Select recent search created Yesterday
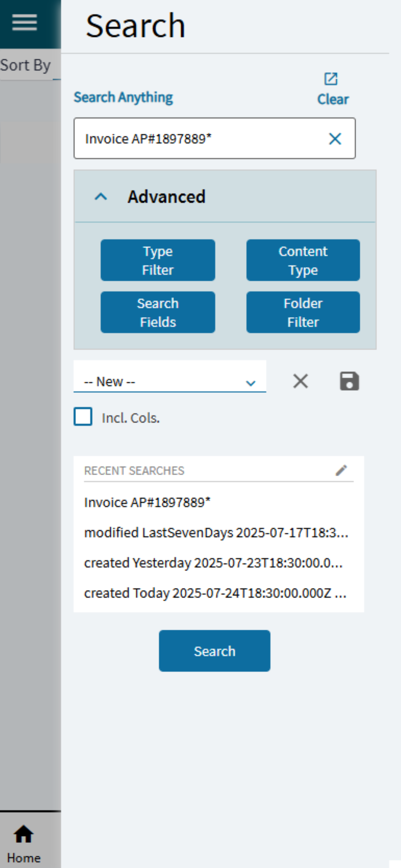Viewport: 401px width, 868px height. click(x=213, y=563)
